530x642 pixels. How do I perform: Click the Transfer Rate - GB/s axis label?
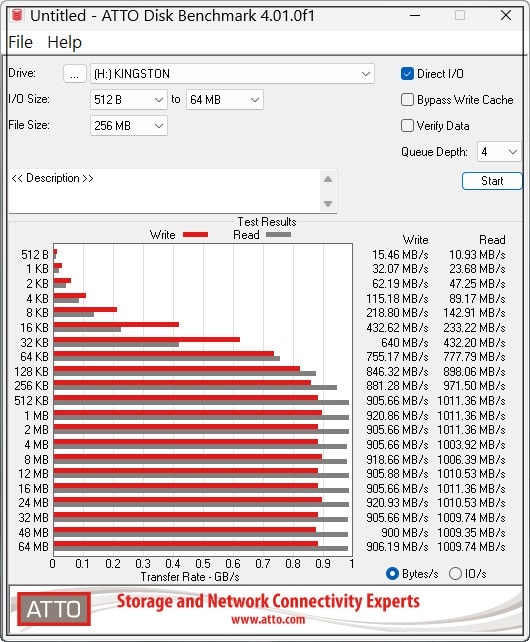pos(190,577)
